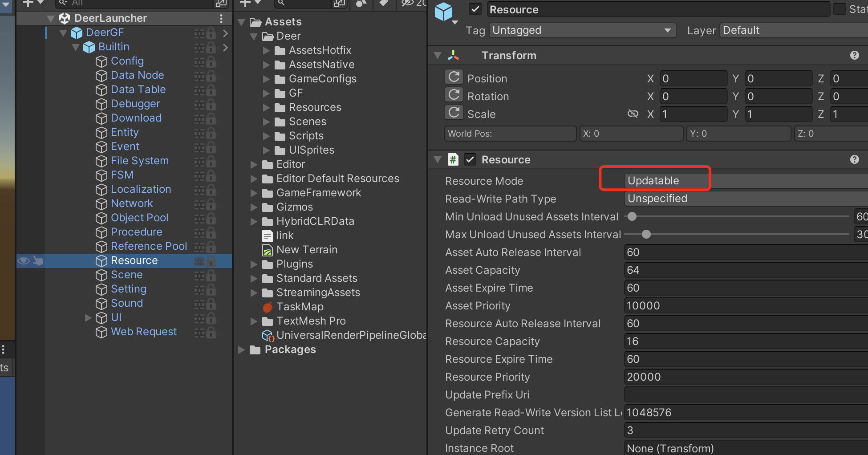Viewport: 868px width, 455px height.
Task: Click the Config object cube icon
Action: click(101, 61)
